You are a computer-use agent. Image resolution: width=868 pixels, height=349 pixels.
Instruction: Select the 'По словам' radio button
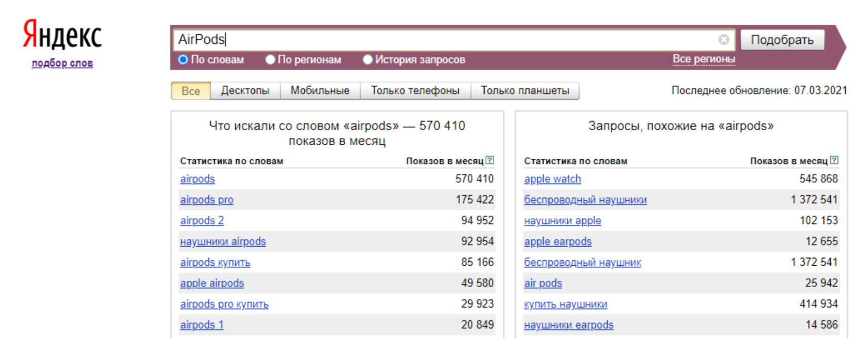(183, 59)
